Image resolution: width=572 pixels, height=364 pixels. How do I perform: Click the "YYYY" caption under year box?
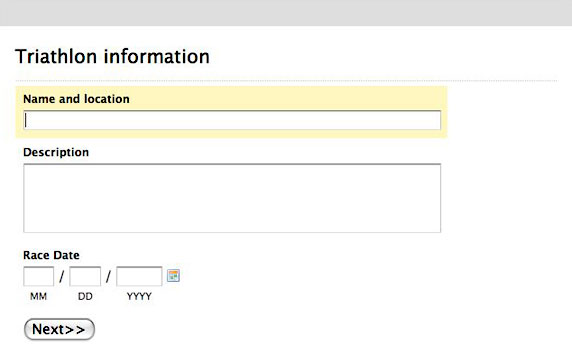point(139,296)
